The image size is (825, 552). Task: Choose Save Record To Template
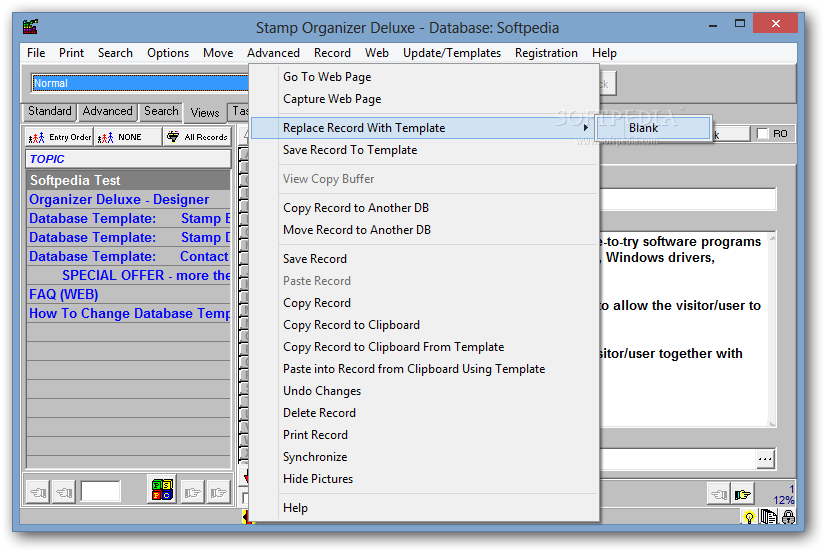pos(425,150)
